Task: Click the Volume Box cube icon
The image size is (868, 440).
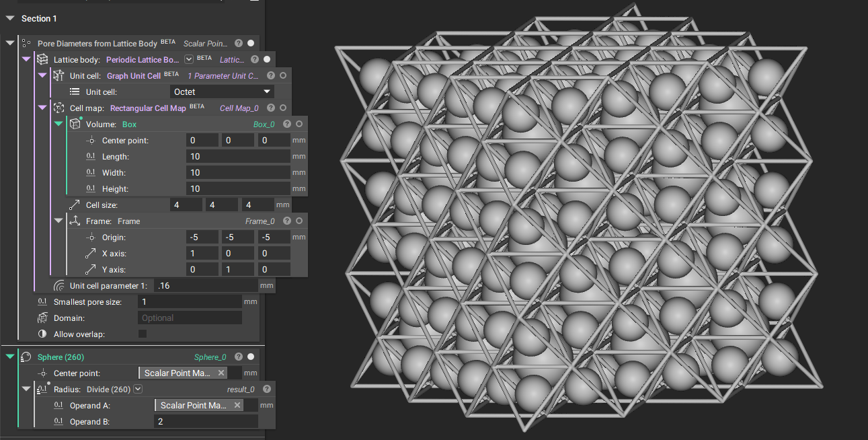Action: coord(75,124)
